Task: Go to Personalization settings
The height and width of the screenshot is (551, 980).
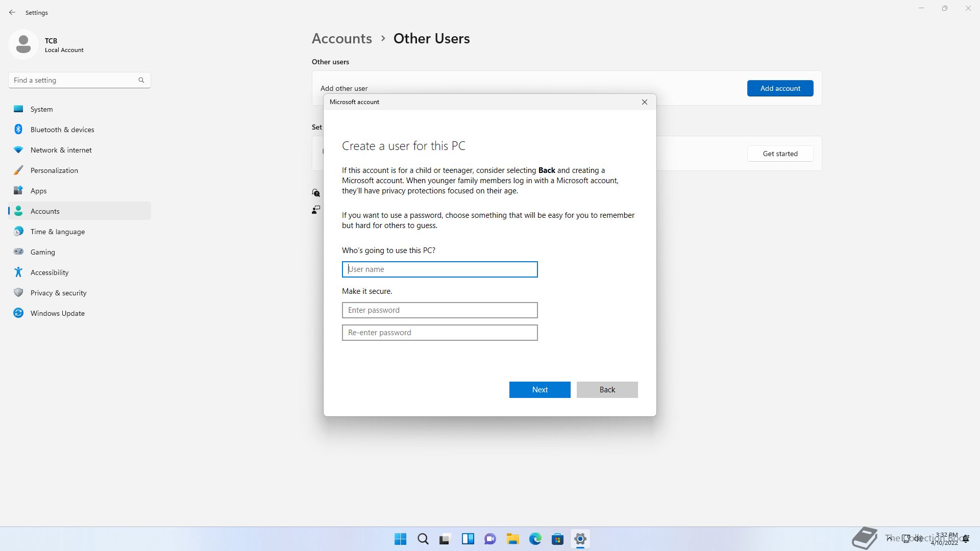Action: (80, 170)
